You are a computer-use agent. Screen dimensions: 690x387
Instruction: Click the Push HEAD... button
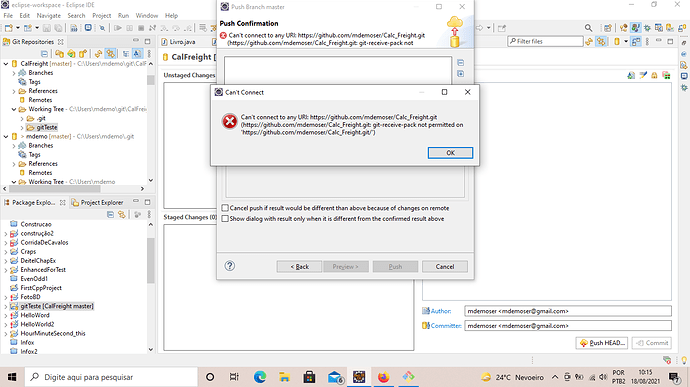click(602, 343)
